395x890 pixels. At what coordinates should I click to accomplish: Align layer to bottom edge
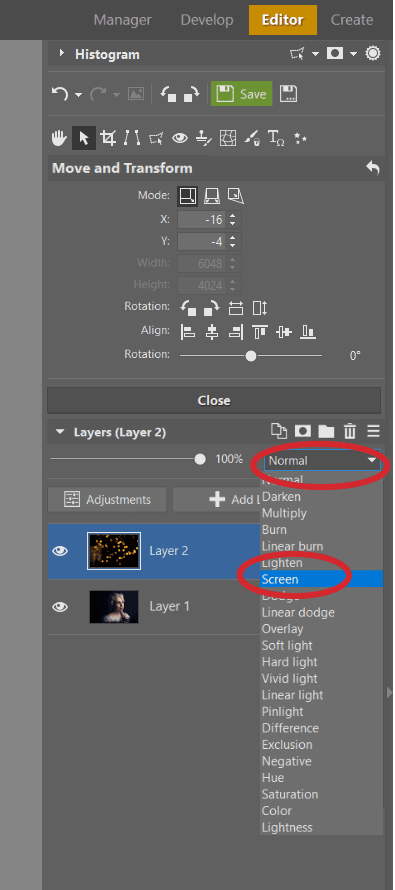pyautogui.click(x=308, y=332)
